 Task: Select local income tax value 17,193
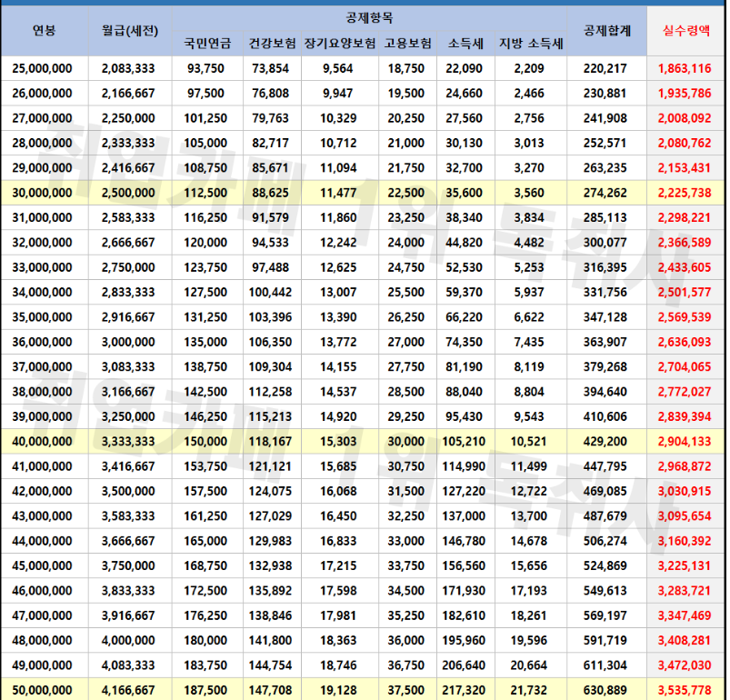[529, 591]
